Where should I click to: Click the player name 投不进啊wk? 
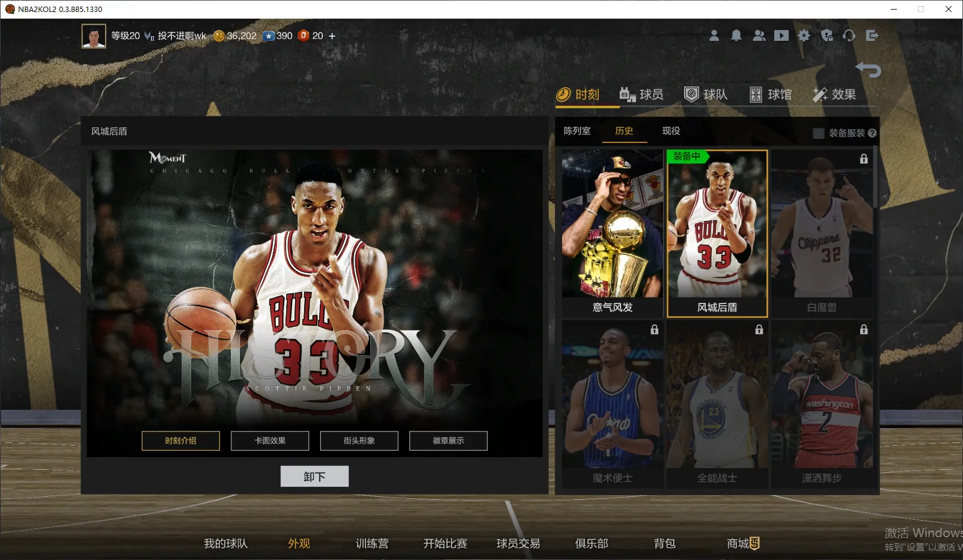[x=182, y=36]
